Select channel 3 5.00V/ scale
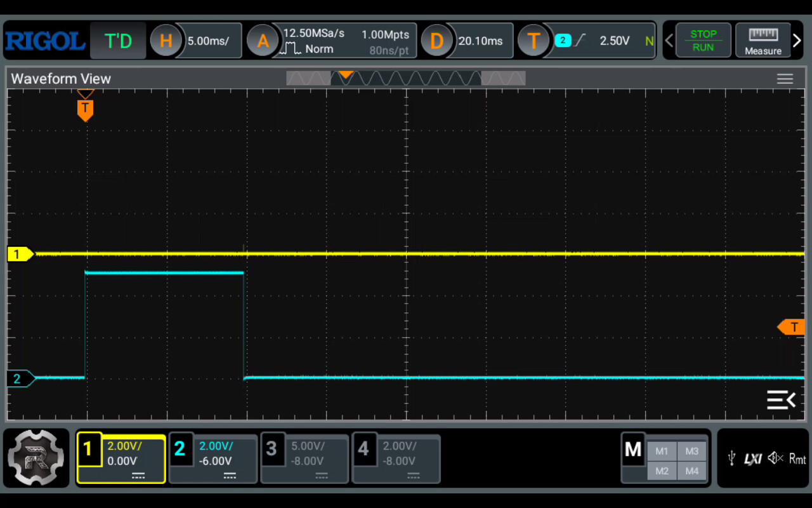 (308, 446)
